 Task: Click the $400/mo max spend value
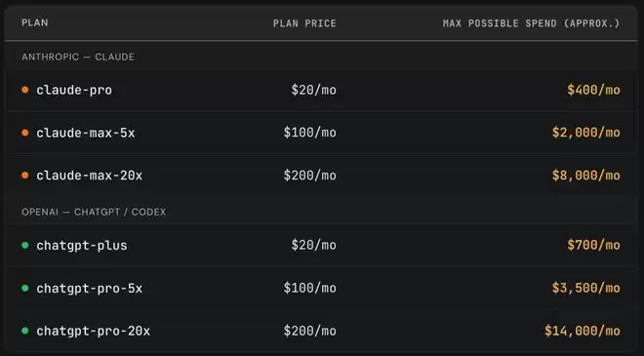tap(593, 90)
